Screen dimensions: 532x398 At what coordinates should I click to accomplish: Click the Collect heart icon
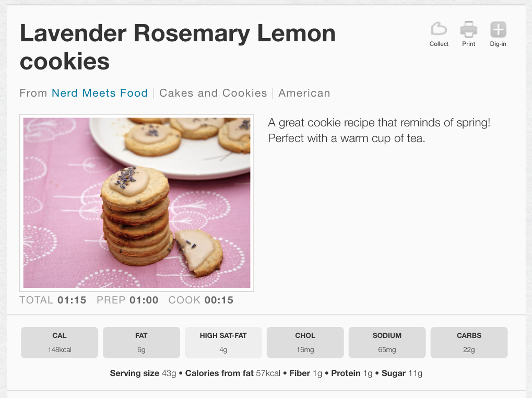(x=439, y=29)
